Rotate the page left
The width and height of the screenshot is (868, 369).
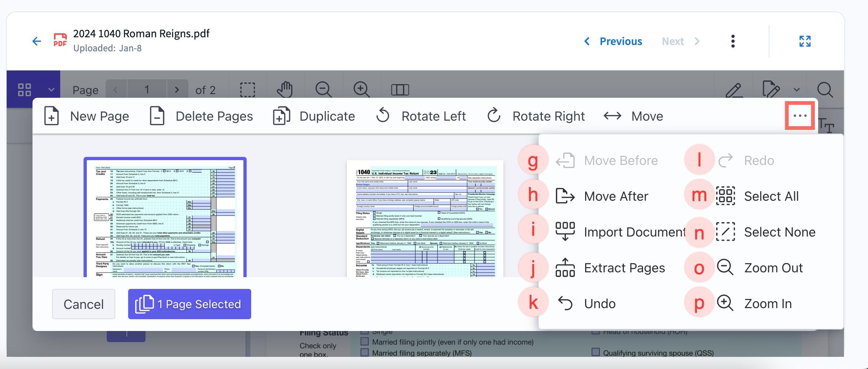(x=421, y=116)
